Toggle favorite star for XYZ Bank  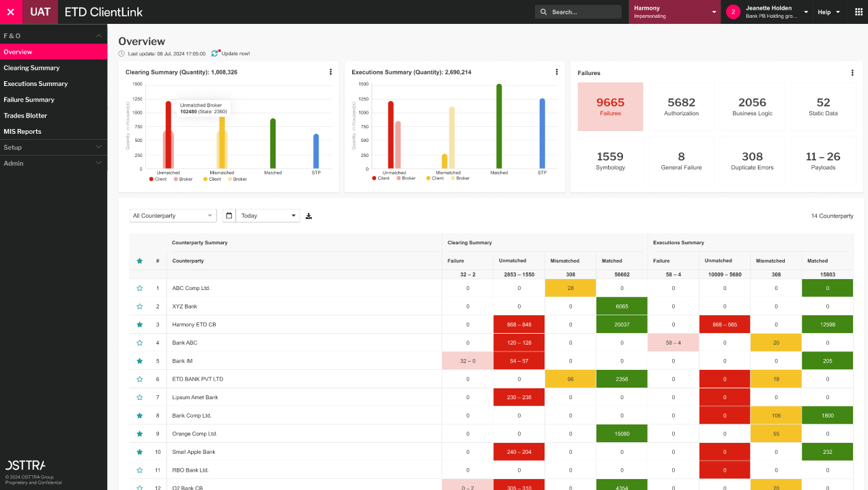140,306
